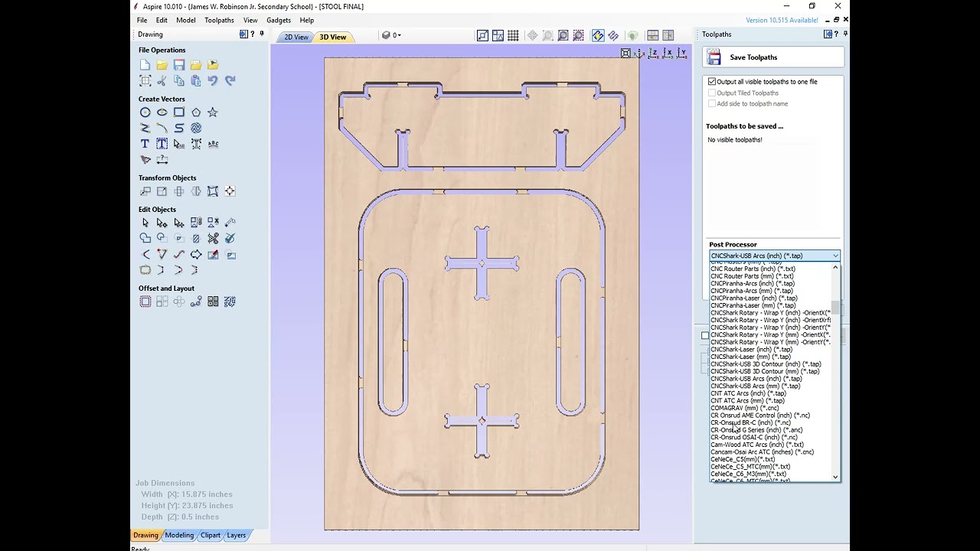Toggle Output all visible toolpaths checkbox
This screenshot has width=980, height=551.
712,82
